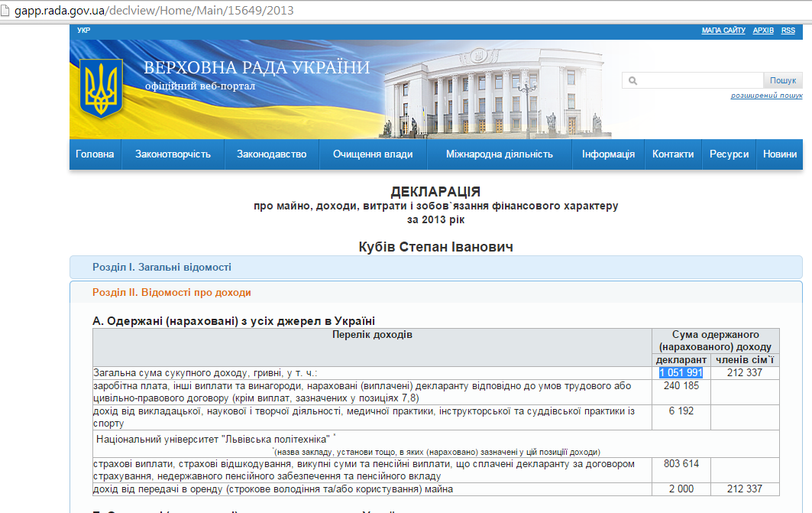Open the МАПА САЙТУ link
Screen dimensions: 812x513
pos(723,31)
